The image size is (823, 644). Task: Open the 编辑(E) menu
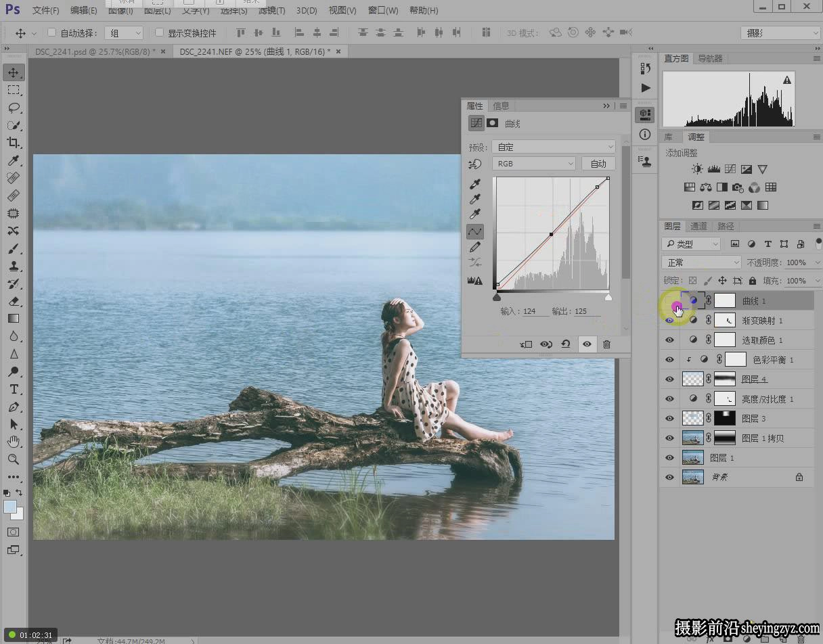(x=84, y=11)
